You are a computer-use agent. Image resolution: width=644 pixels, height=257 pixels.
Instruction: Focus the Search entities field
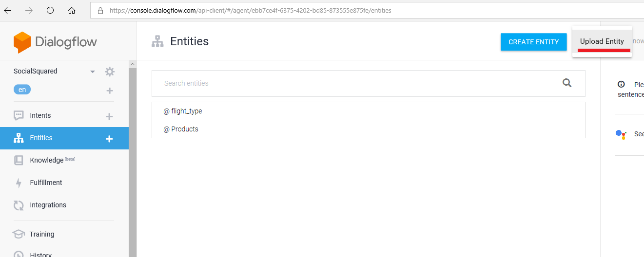[x=356, y=83]
